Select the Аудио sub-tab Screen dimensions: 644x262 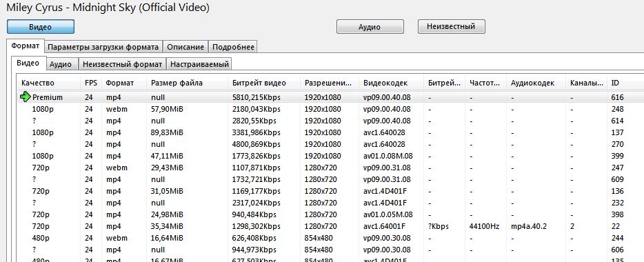pos(61,64)
